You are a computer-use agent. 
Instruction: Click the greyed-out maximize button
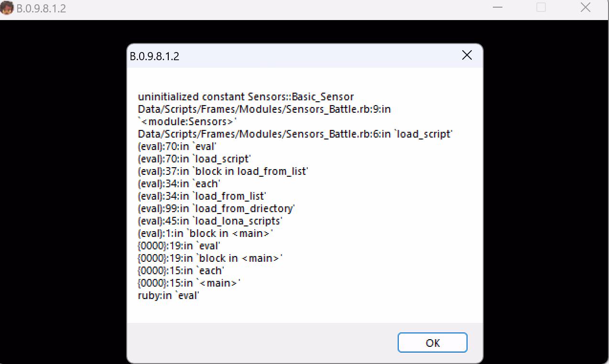pos(541,8)
